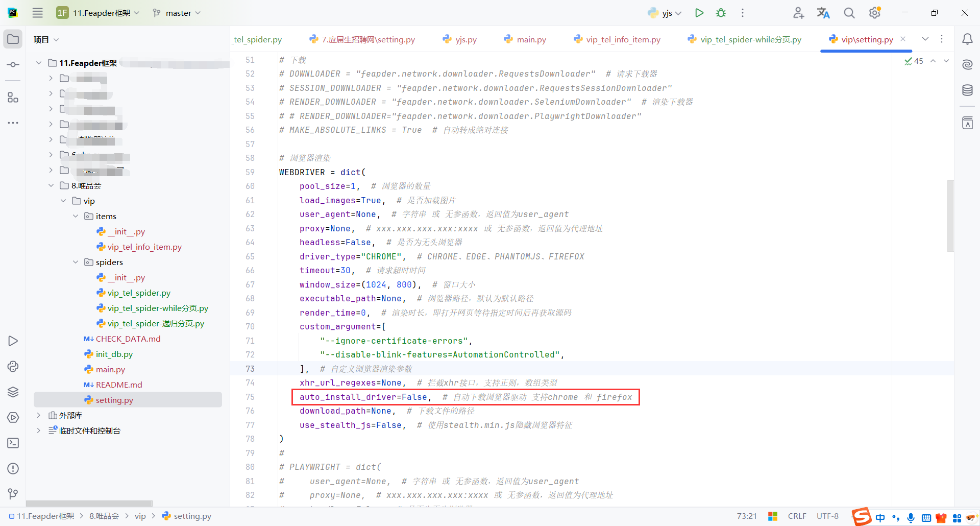Open the Notifications bell
Viewport: 980px width, 526px height.
tap(967, 39)
